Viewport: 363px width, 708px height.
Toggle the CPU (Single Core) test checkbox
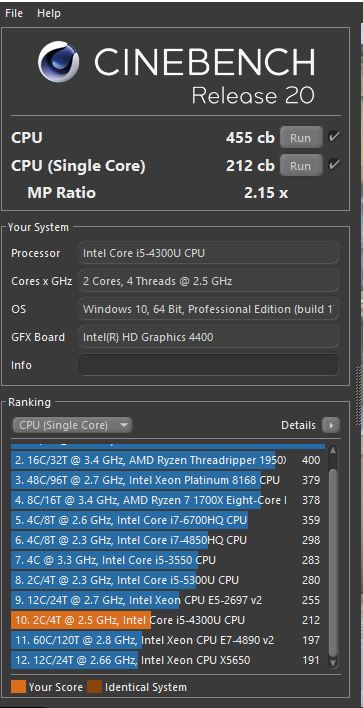point(334,165)
